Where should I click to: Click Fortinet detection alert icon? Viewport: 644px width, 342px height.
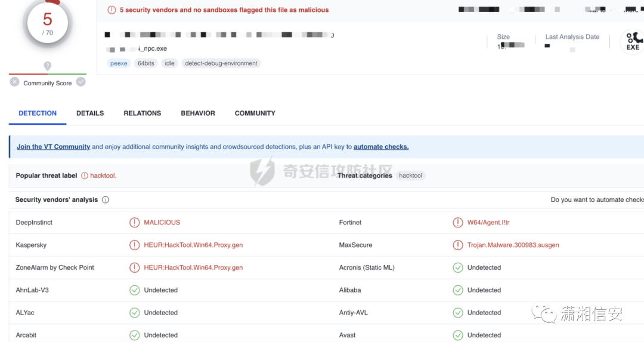458,223
